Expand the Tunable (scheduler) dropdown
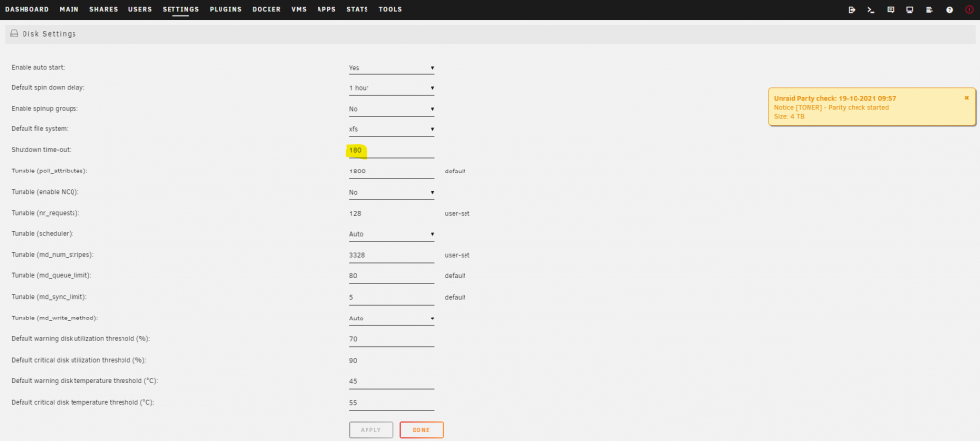The width and height of the screenshot is (980, 441). 391,234
